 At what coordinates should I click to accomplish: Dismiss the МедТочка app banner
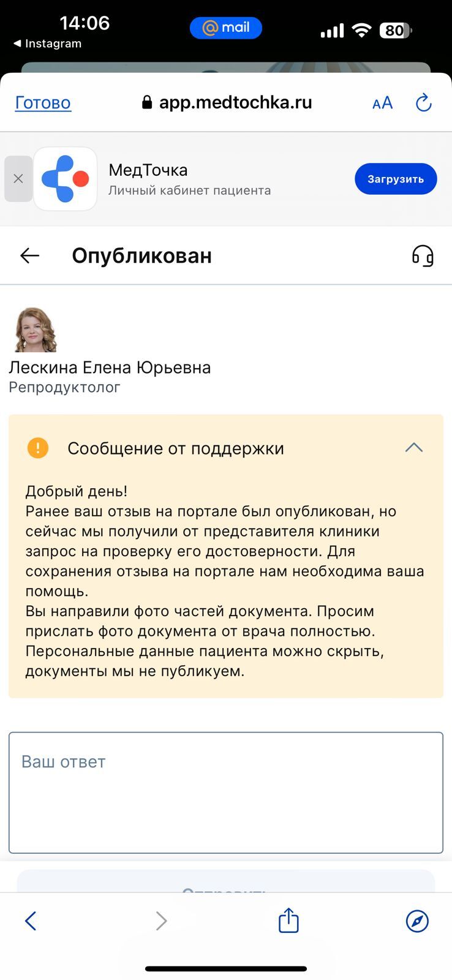pyautogui.click(x=18, y=179)
